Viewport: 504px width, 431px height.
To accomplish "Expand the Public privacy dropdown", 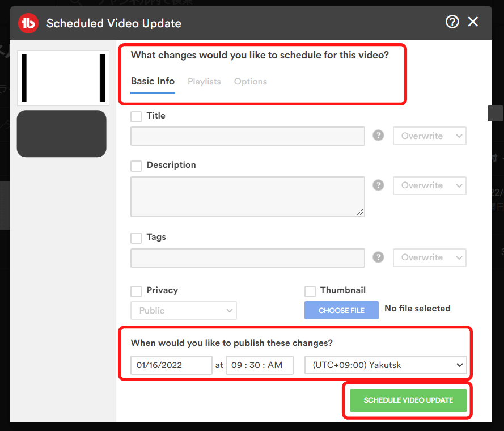I will [x=184, y=311].
